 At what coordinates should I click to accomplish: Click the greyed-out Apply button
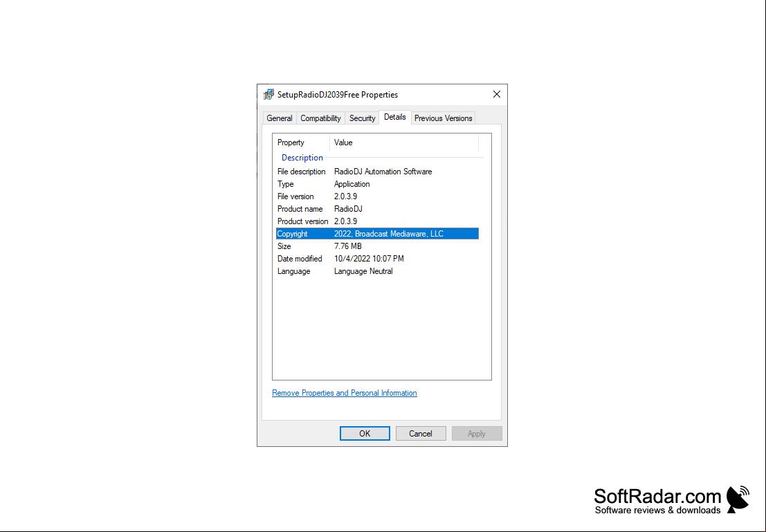click(477, 433)
